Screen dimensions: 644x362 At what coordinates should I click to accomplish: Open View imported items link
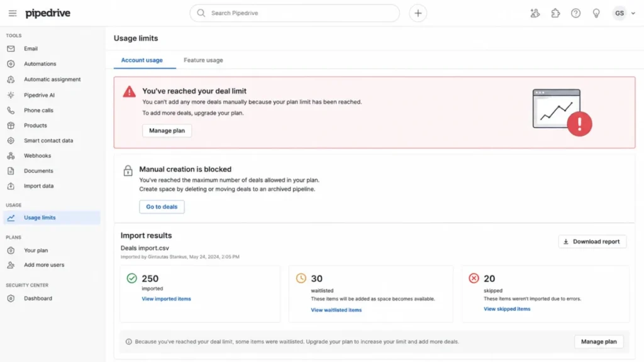tap(166, 299)
